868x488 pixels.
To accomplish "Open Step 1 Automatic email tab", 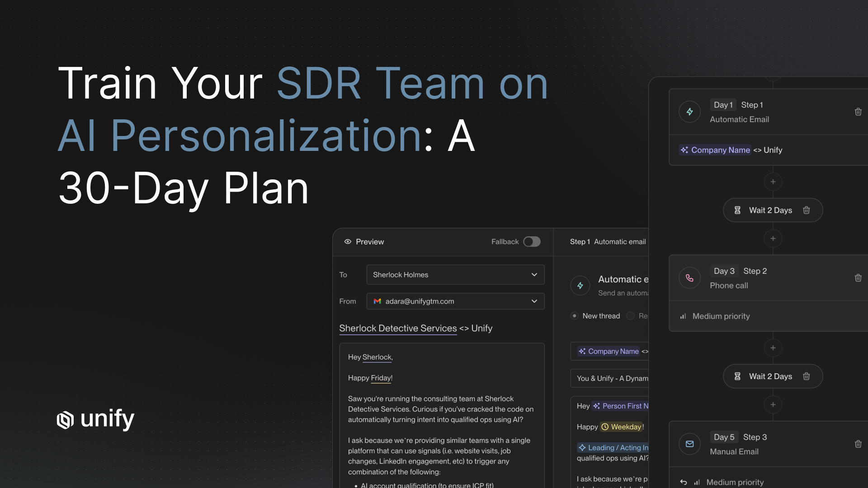I will tap(608, 242).
